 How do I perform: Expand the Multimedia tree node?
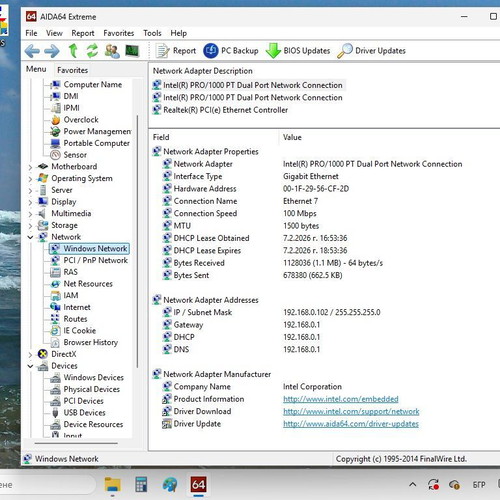[x=30, y=214]
